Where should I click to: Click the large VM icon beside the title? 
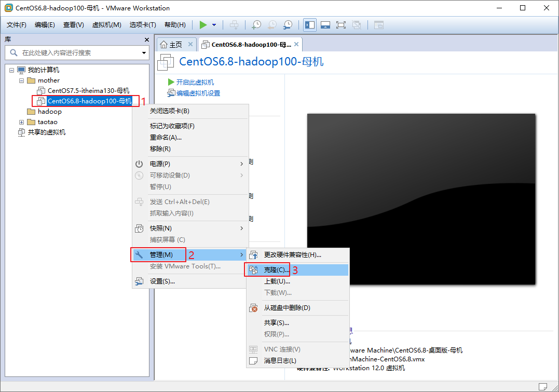tap(166, 62)
